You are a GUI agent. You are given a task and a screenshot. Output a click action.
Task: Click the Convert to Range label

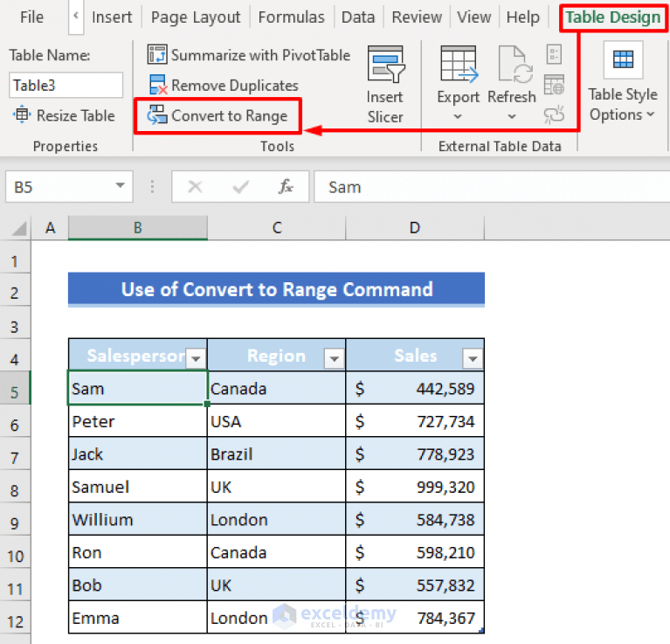230,115
